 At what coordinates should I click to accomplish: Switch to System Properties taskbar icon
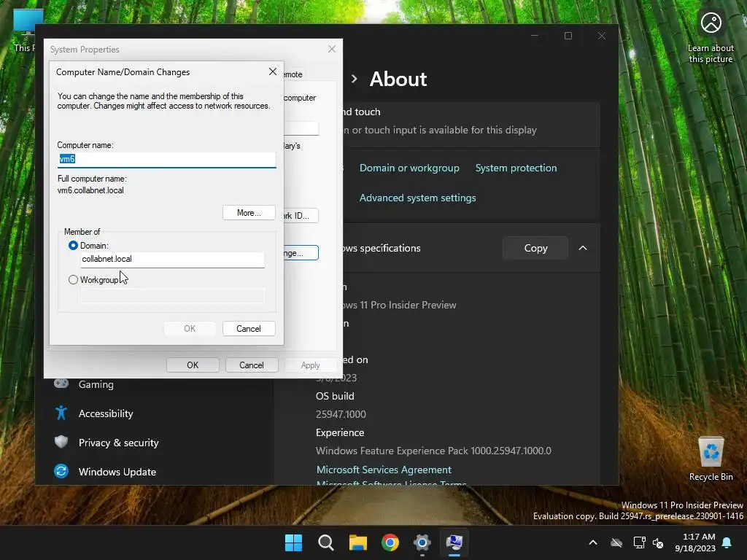point(454,542)
